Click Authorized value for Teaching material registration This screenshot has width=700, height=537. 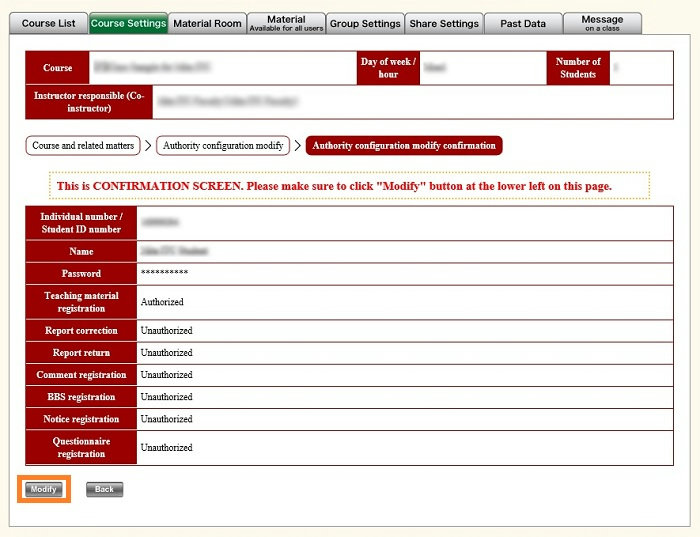click(162, 302)
